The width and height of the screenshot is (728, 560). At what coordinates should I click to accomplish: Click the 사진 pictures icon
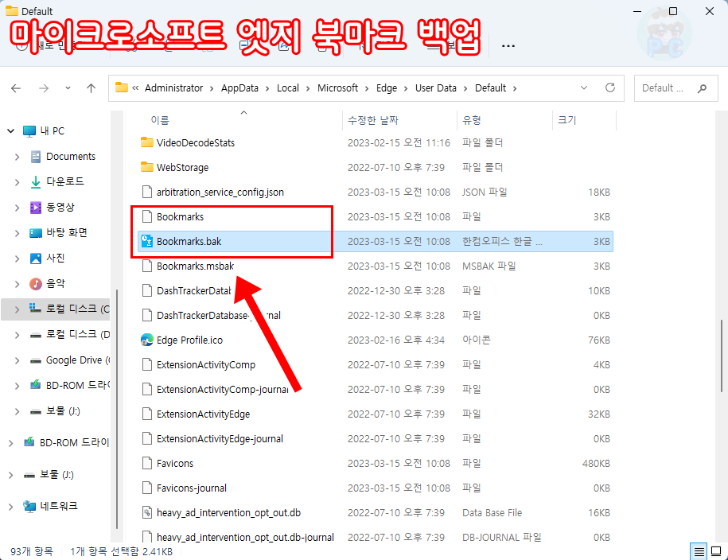pos(36,259)
